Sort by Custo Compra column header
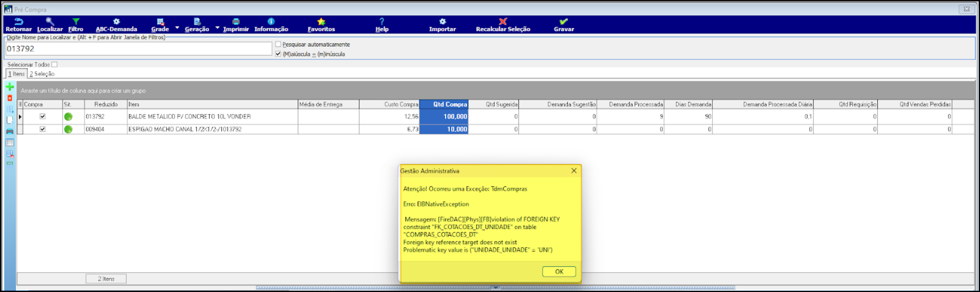980x292 pixels. (x=389, y=104)
